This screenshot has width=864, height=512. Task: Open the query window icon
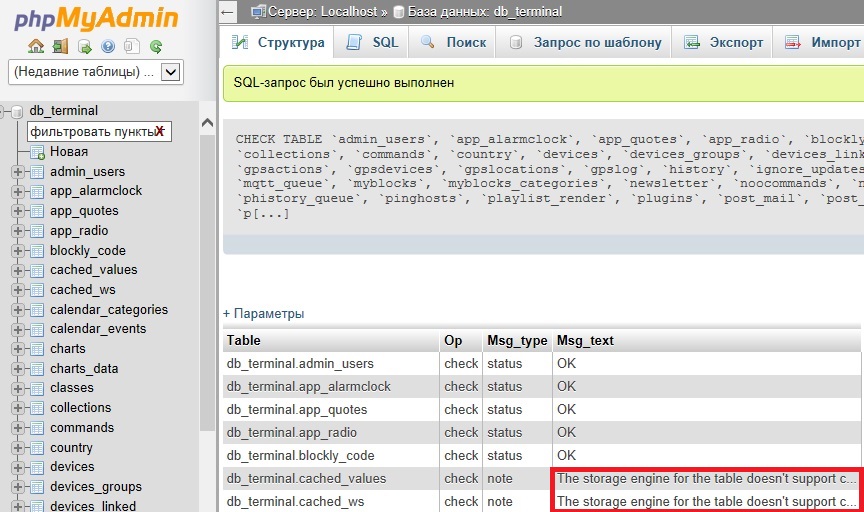coord(84,46)
